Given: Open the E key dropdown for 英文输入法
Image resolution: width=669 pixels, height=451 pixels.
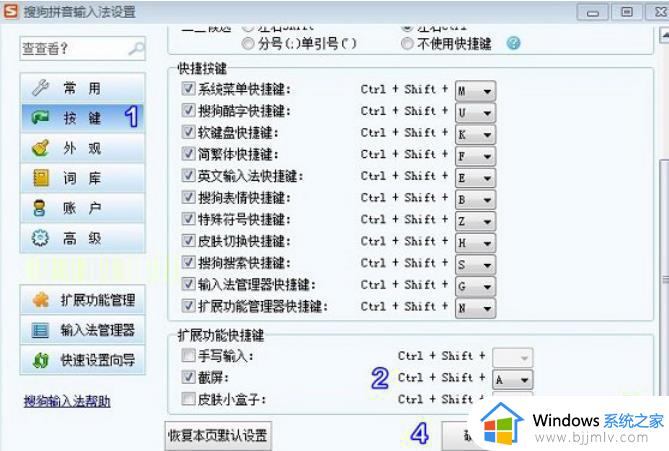Looking at the screenshot, I should 475,177.
